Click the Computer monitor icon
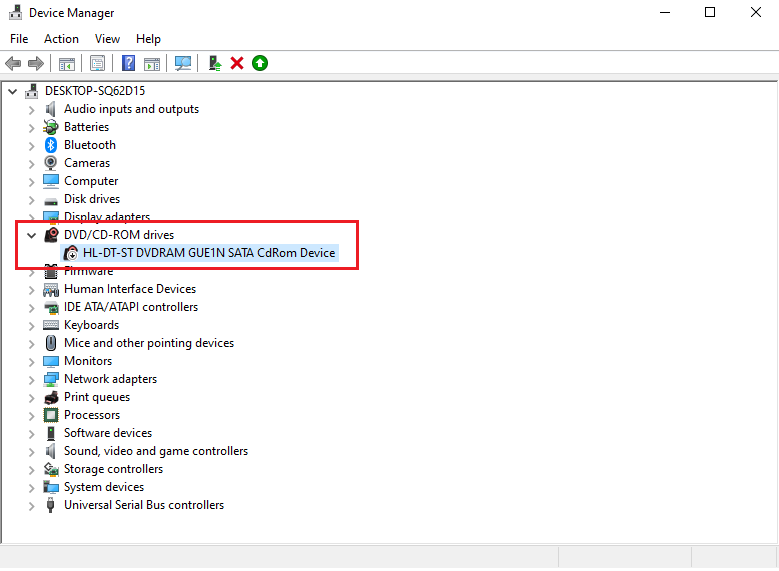 pyautogui.click(x=51, y=181)
